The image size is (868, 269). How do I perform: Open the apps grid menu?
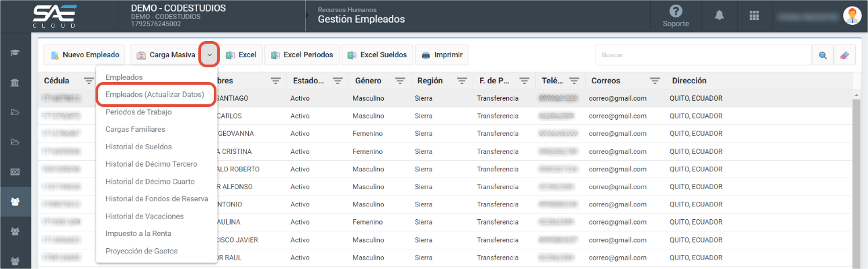(x=754, y=15)
